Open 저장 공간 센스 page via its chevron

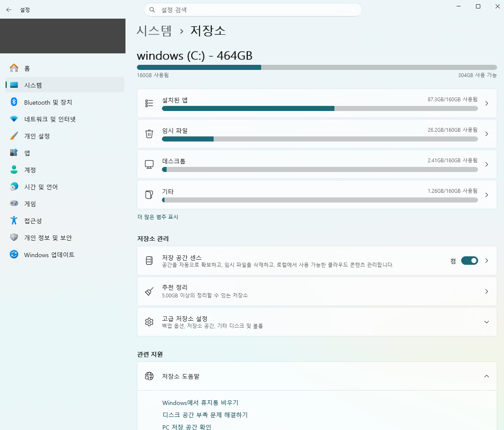487,261
